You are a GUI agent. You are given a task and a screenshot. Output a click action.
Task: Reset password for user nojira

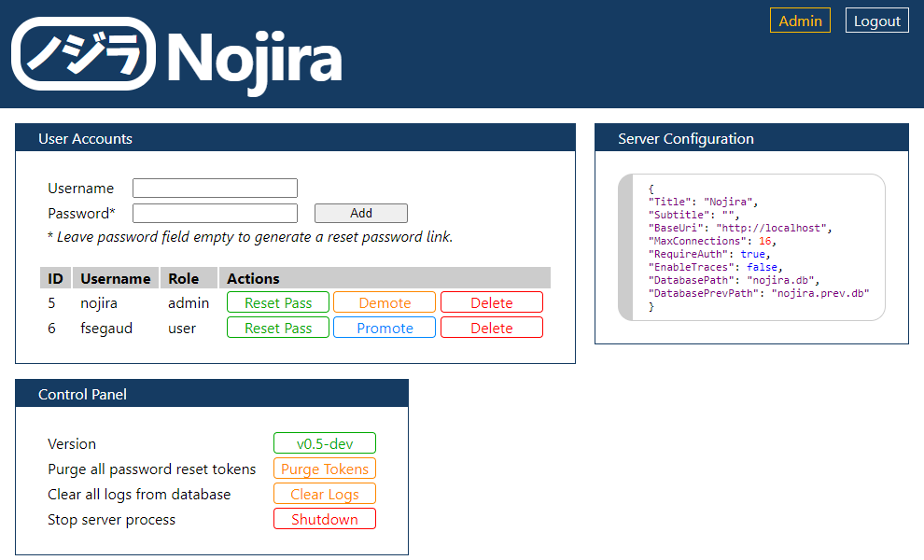[x=278, y=302]
